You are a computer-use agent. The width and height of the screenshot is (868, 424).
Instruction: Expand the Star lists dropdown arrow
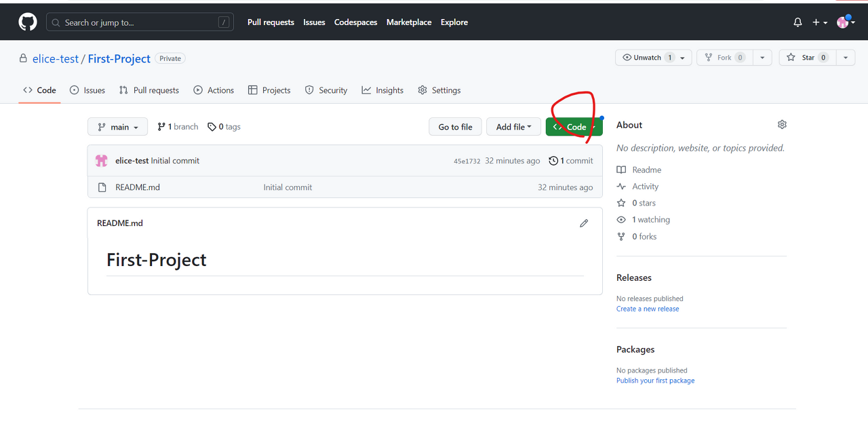tap(846, 58)
